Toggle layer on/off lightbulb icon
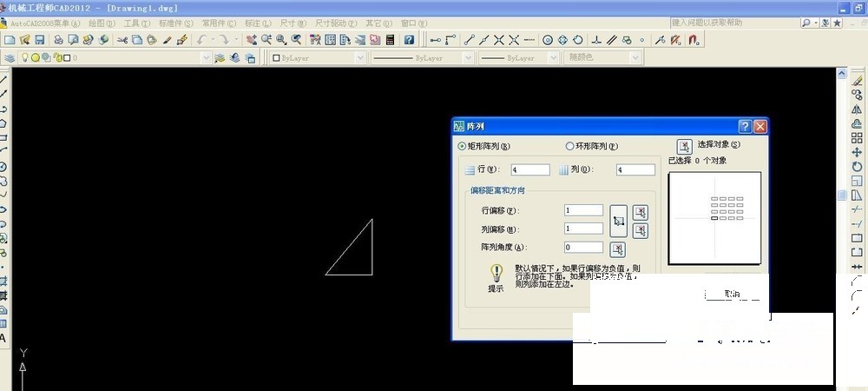The image size is (868, 391). 24,57
